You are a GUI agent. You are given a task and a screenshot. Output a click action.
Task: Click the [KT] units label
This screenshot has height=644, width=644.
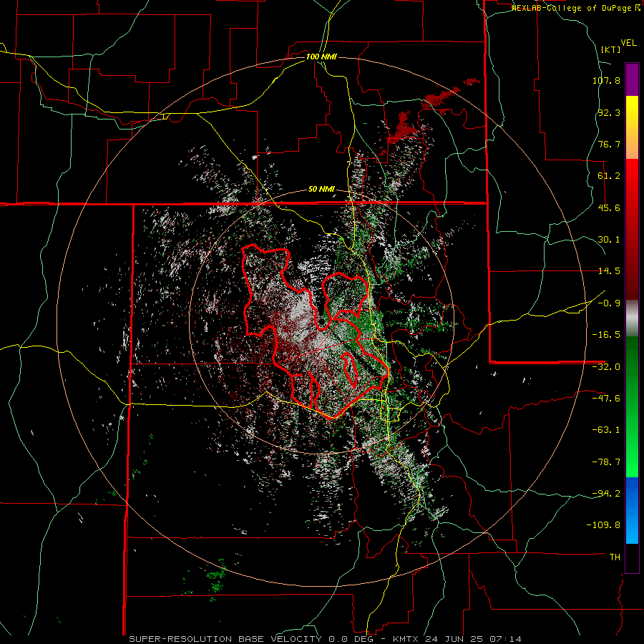pyautogui.click(x=611, y=49)
